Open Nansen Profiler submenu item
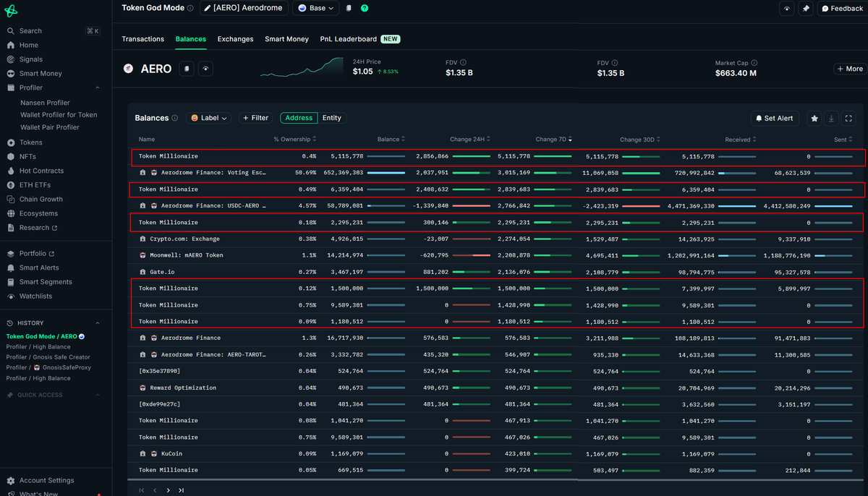 (x=45, y=103)
